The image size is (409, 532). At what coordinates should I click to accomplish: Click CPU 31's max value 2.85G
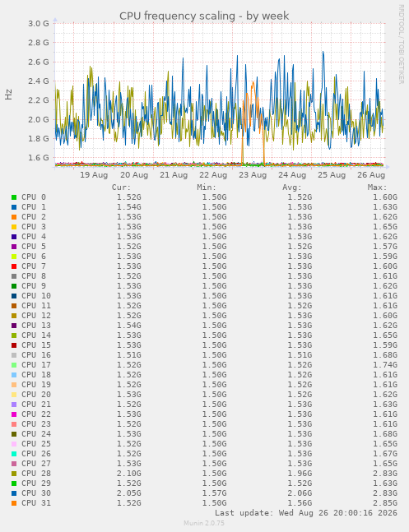click(385, 503)
